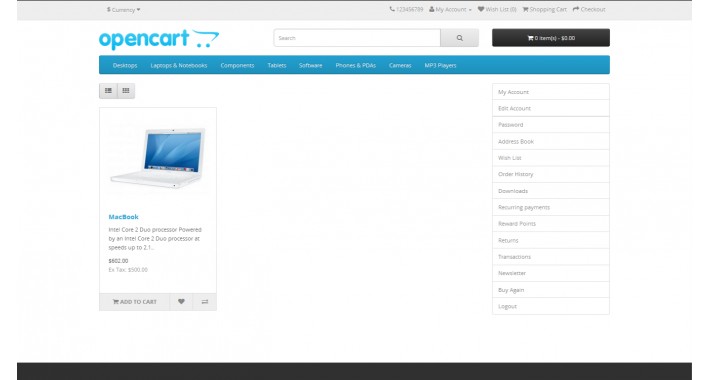Screen dimensions: 710x380
Task: Switch to list view layout
Action: click(x=108, y=91)
